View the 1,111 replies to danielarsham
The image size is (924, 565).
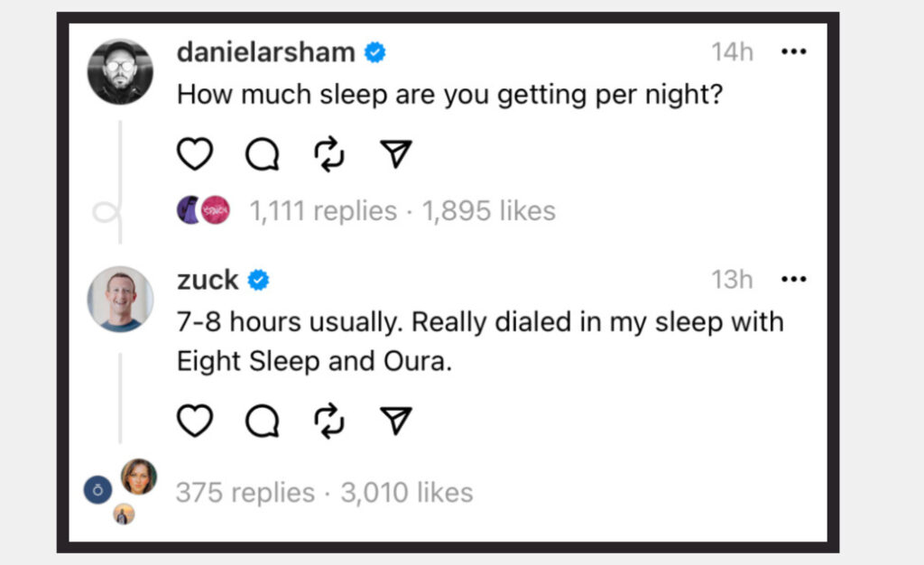click(322, 211)
